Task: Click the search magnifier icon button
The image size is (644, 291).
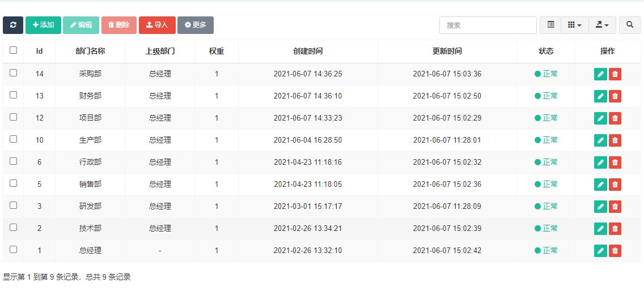Action: click(x=630, y=25)
